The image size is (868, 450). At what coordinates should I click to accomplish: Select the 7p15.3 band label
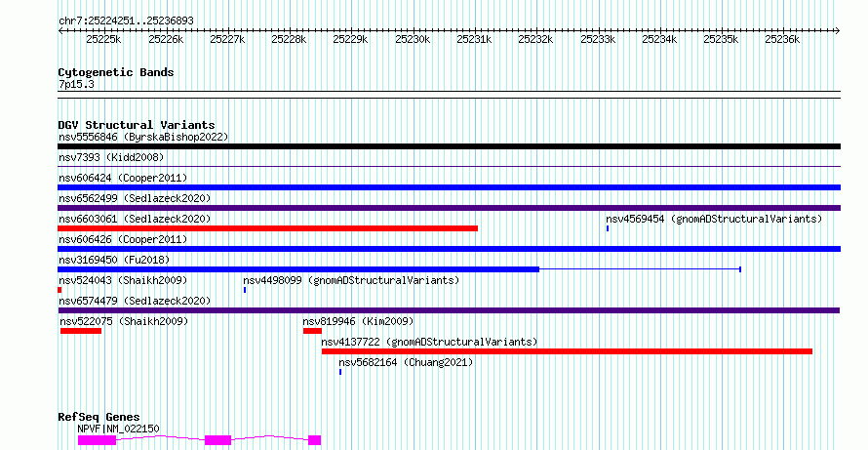click(x=76, y=84)
